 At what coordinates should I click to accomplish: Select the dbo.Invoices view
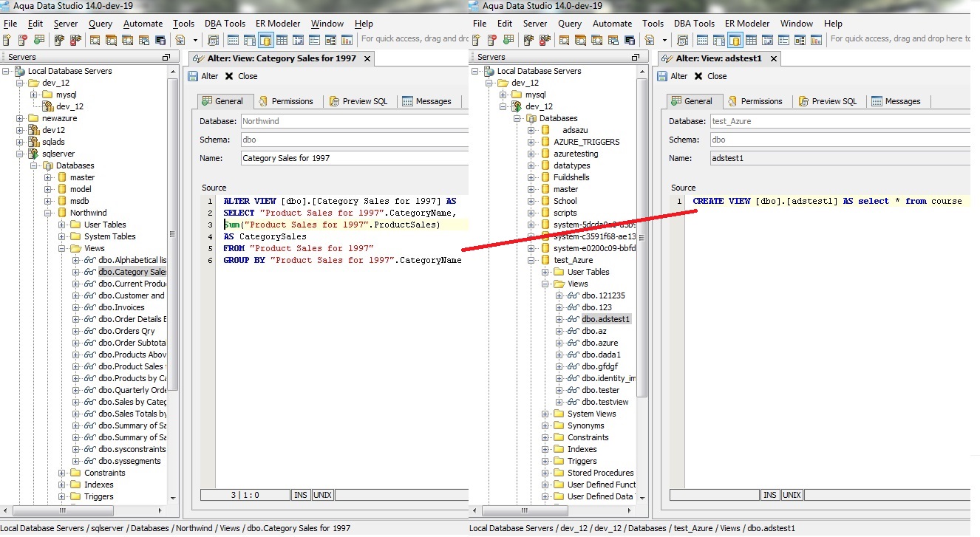point(121,307)
